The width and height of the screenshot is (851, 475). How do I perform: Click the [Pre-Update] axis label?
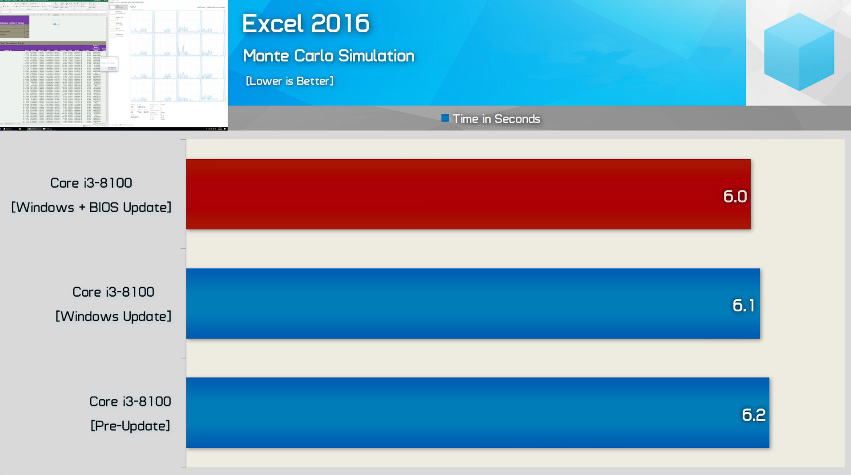[130, 426]
